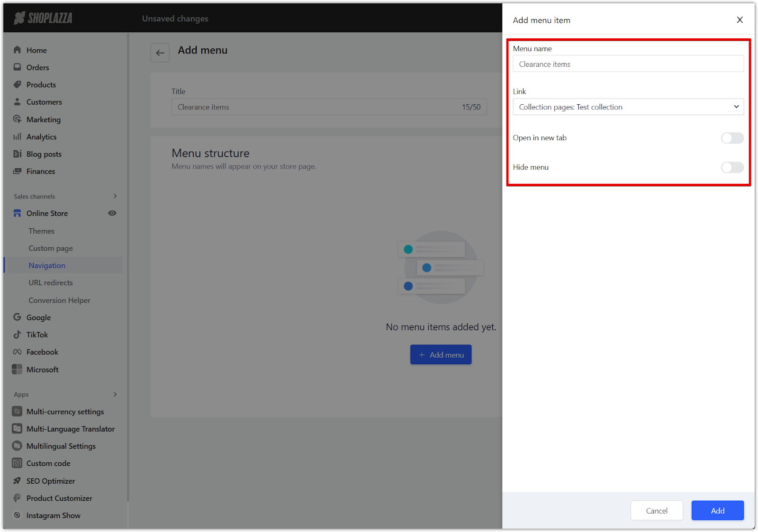Screen dimensions: 758x532
Task: Click the Home label in sidebar
Action: coord(36,50)
